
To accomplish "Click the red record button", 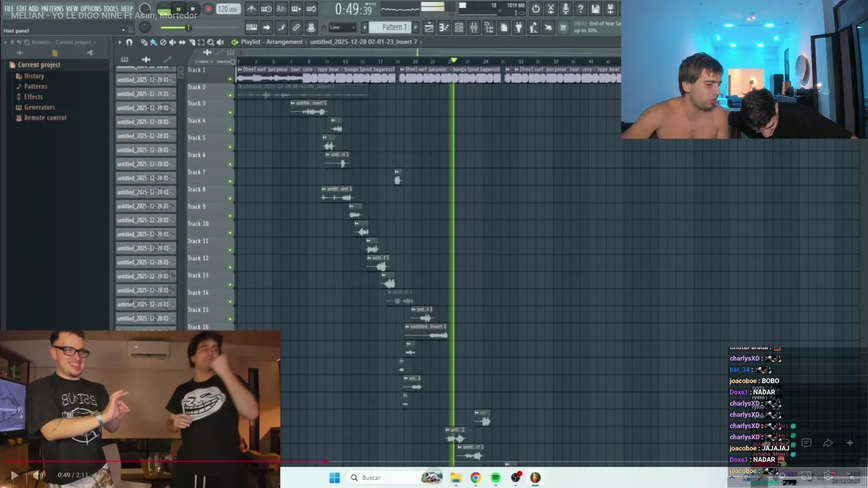I will pyautogui.click(x=209, y=9).
